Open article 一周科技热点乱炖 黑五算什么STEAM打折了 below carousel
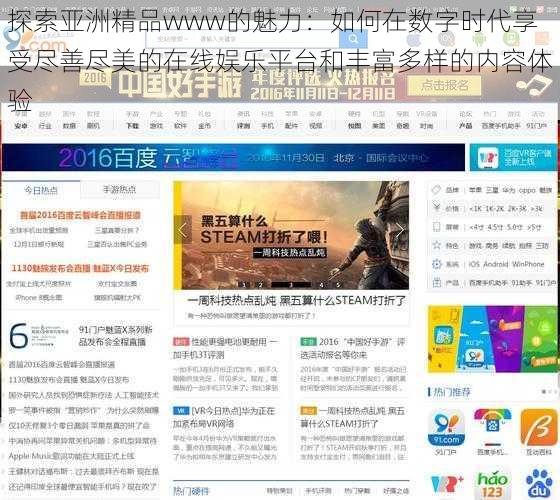This screenshot has height=500, width=560. click(x=296, y=301)
